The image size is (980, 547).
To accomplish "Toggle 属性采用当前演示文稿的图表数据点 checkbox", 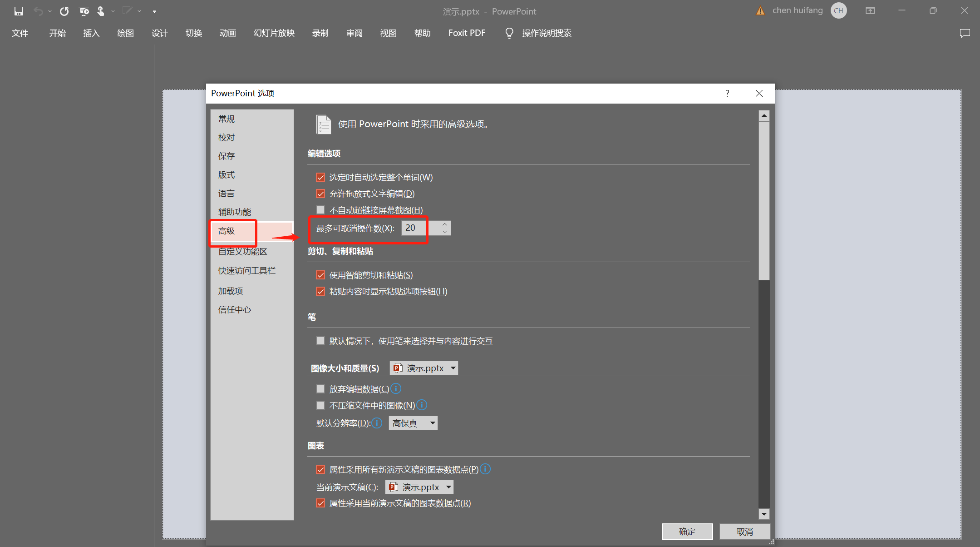I will click(320, 503).
